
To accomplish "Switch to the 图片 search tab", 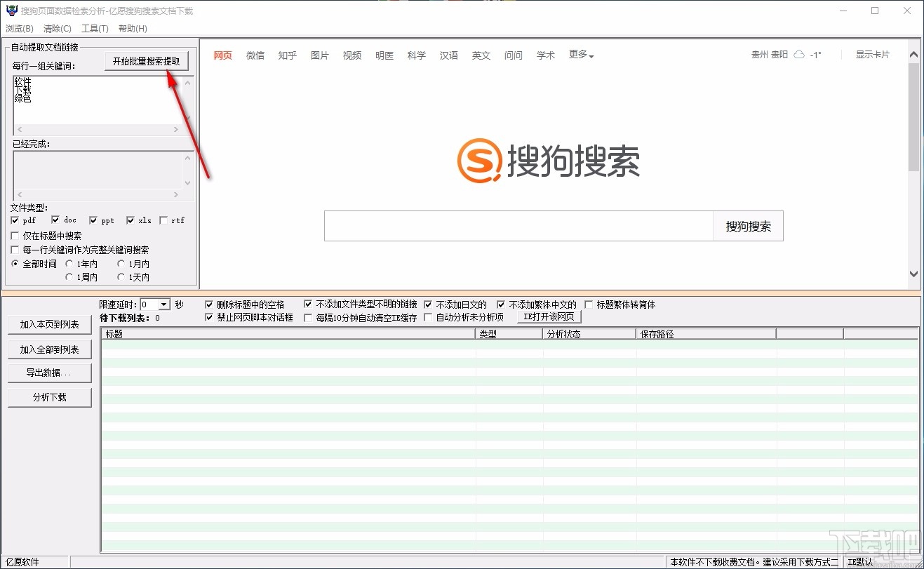I will coord(319,55).
